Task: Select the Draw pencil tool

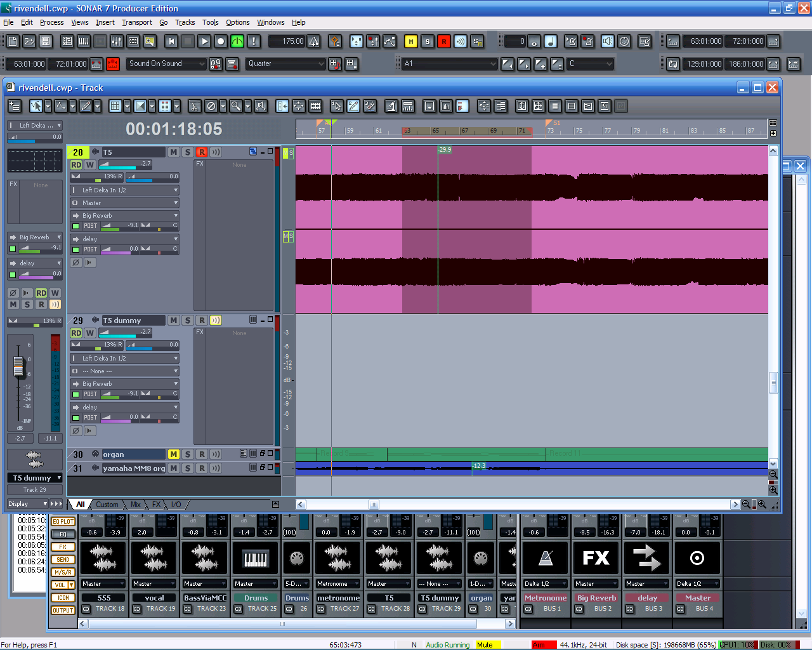Action: pos(86,106)
